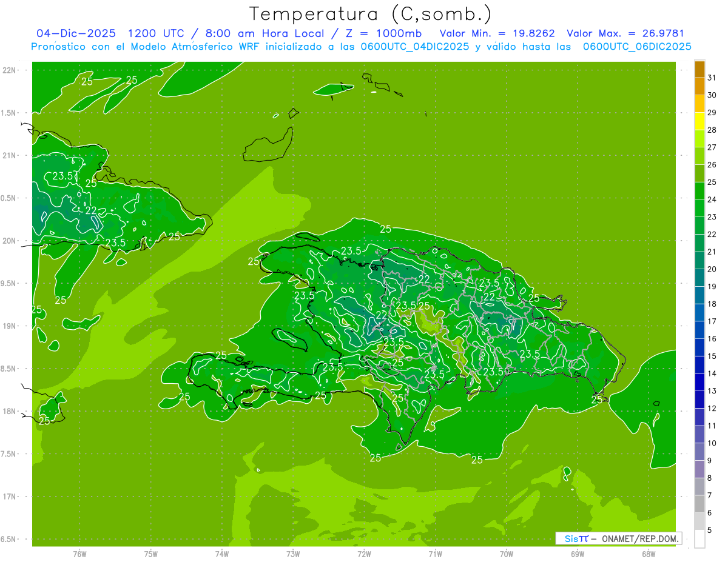Click the "72W" longitude axis label
Image resolution: width=728 pixels, height=562 pixels.
tap(364, 554)
